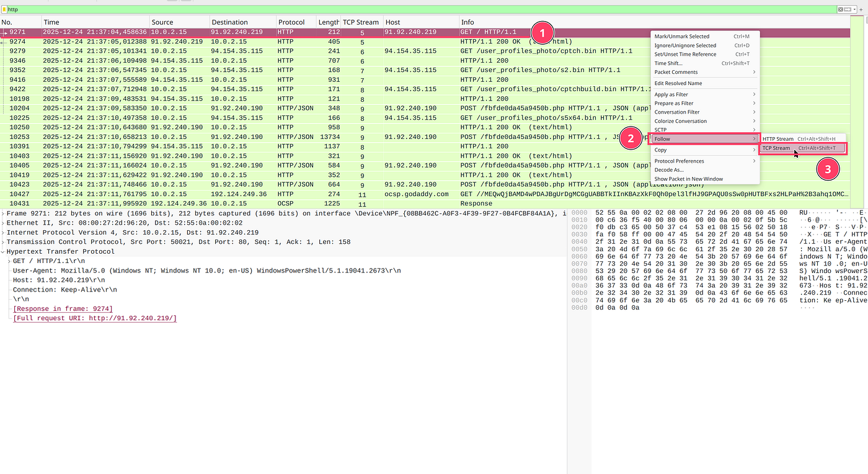Expand Internet Protocol Version 4 node
The image size is (868, 474).
3,233
